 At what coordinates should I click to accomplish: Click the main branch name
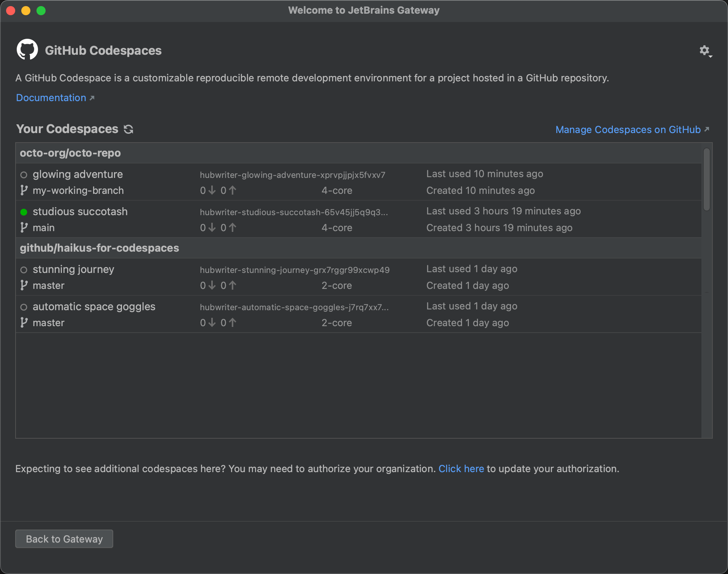coord(44,228)
